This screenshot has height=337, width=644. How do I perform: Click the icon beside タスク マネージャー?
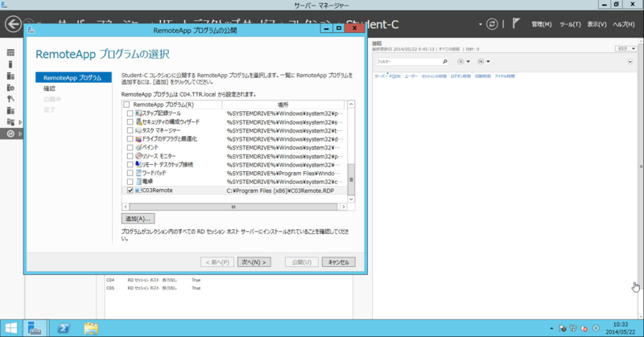tap(138, 130)
